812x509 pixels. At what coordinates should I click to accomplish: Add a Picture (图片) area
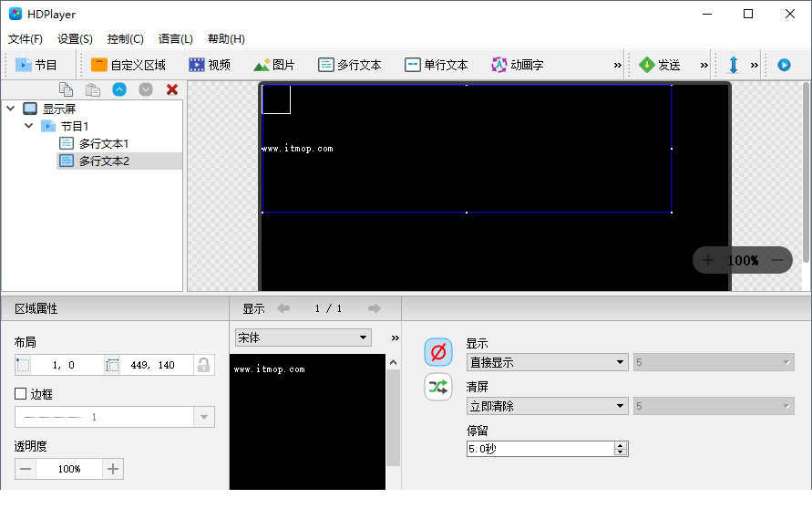click(x=273, y=65)
